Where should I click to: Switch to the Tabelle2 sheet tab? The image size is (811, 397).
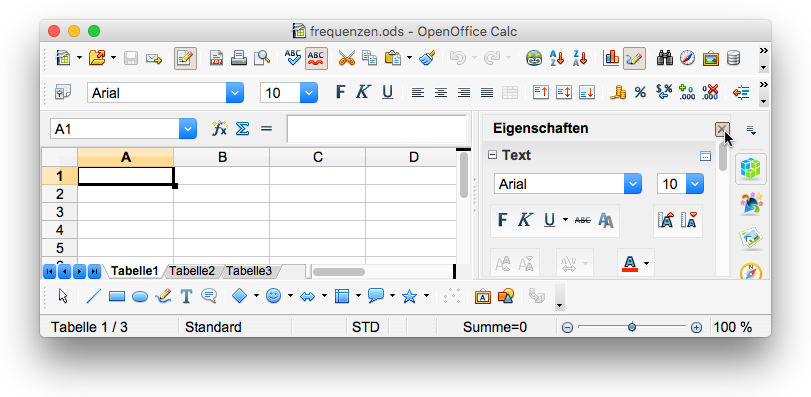[192, 271]
